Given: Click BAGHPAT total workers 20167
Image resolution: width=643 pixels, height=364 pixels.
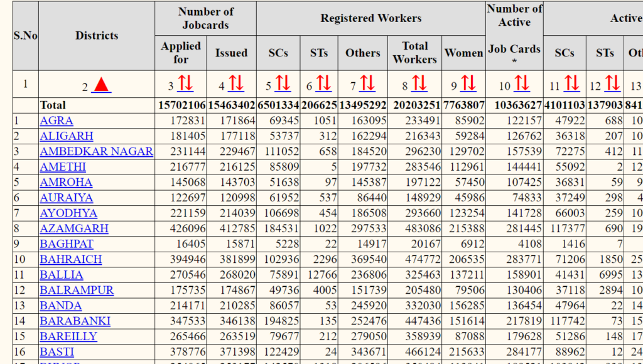Looking at the screenshot, I should click(426, 244).
